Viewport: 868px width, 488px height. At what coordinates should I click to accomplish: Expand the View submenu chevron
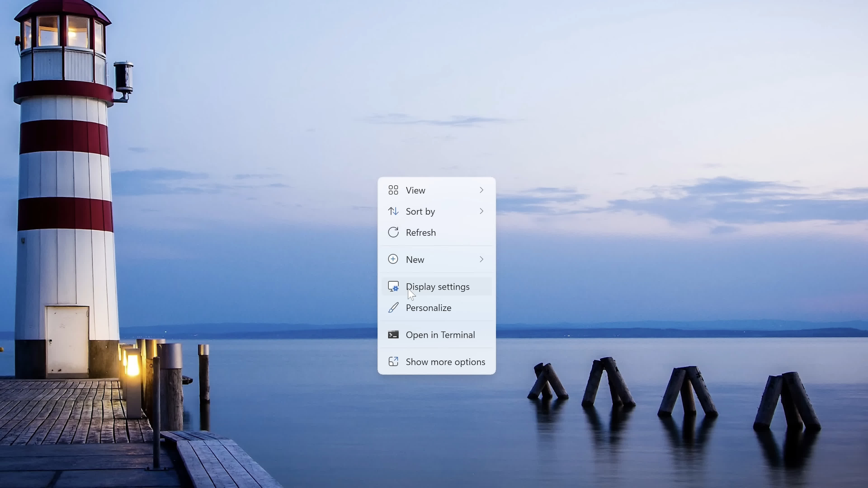pyautogui.click(x=481, y=190)
